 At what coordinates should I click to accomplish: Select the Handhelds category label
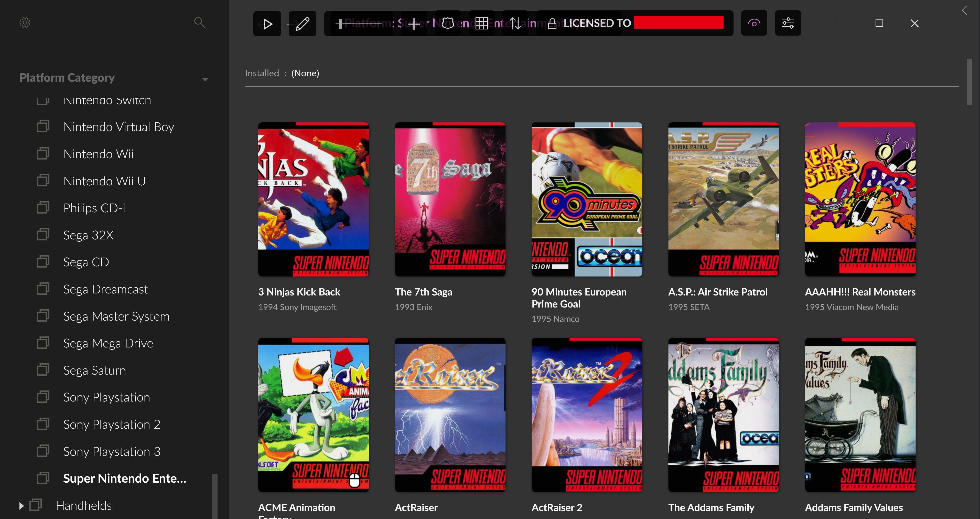pyautogui.click(x=84, y=506)
